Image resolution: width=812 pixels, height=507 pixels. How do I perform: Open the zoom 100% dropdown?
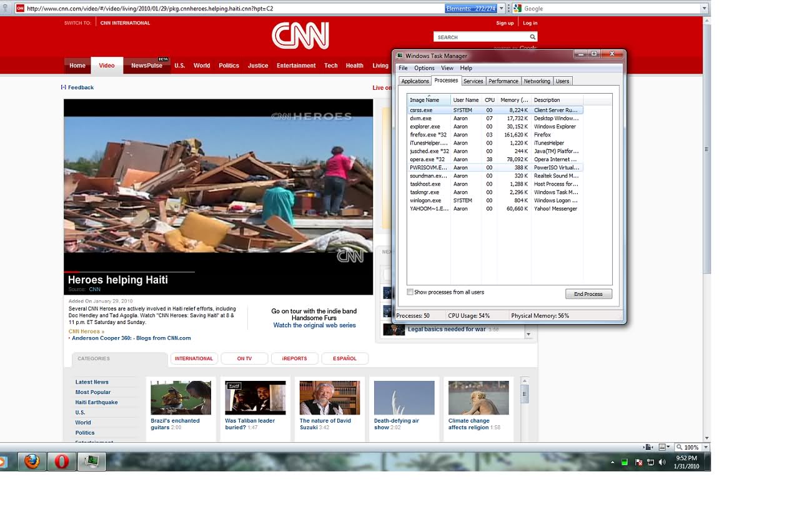coord(705,447)
